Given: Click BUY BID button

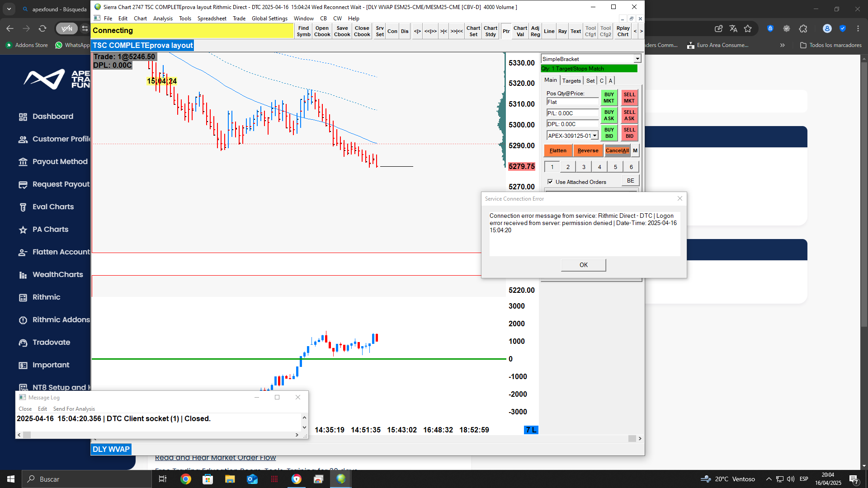Looking at the screenshot, I should click(609, 133).
